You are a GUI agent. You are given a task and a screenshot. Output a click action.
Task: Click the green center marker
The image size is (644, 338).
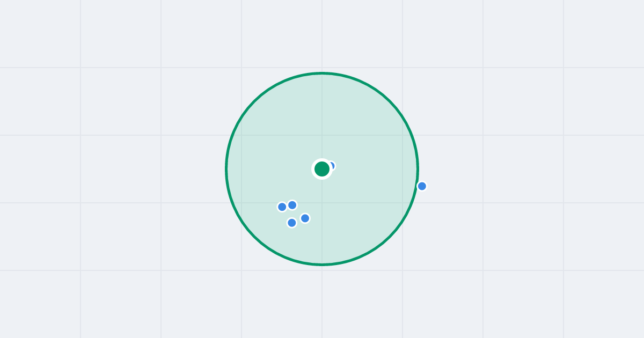click(x=322, y=169)
